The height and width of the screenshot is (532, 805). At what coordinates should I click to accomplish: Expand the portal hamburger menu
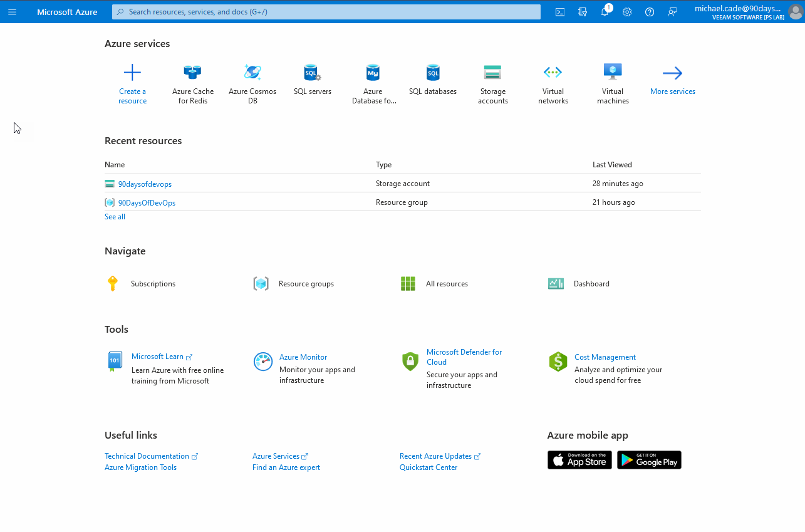click(12, 11)
